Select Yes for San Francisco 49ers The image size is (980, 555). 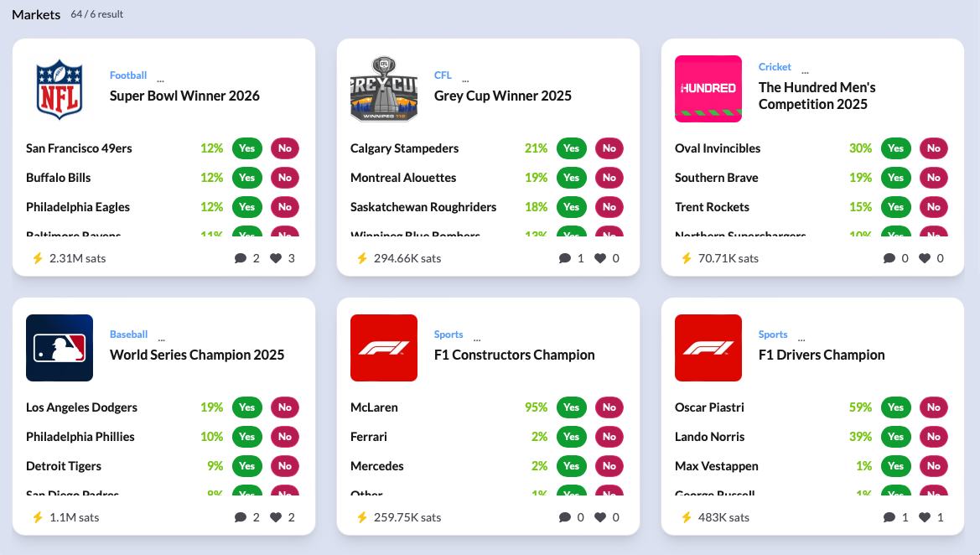[246, 148]
